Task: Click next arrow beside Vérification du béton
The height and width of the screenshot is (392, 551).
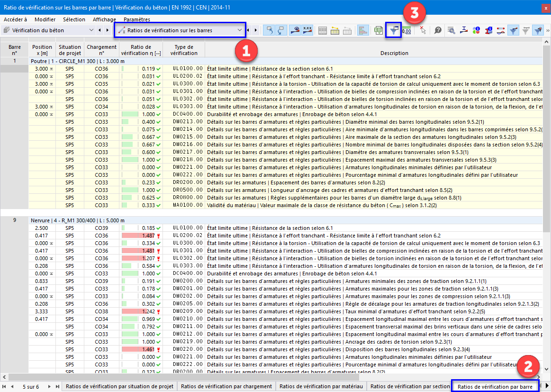Action: coord(108,30)
